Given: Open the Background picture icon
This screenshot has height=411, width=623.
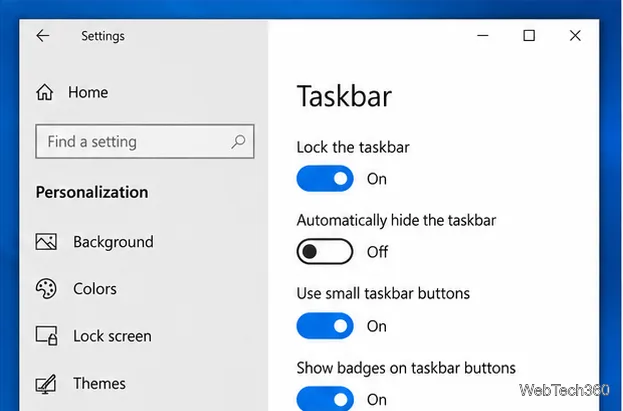Looking at the screenshot, I should (46, 242).
